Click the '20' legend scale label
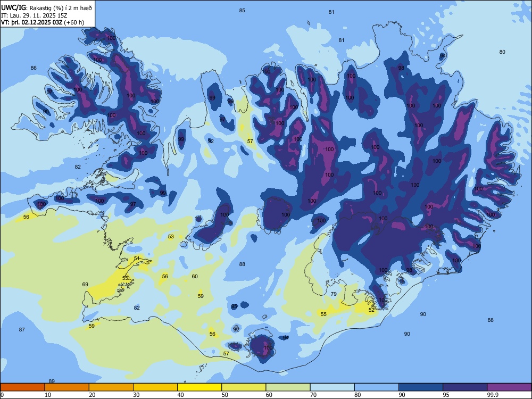The width and height of the screenshot is (532, 399). 92,395
